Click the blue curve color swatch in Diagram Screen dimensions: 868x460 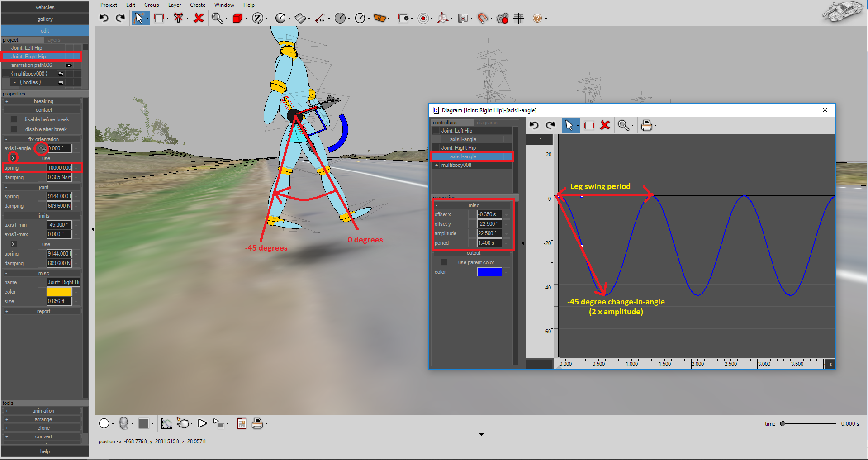pyautogui.click(x=489, y=272)
